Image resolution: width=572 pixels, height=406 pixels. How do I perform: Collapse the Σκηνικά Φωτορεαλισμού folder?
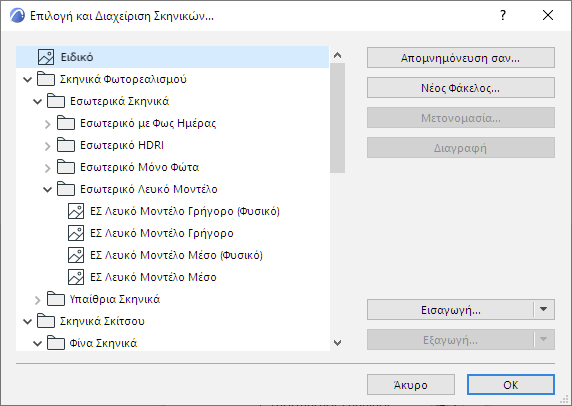coord(28,80)
